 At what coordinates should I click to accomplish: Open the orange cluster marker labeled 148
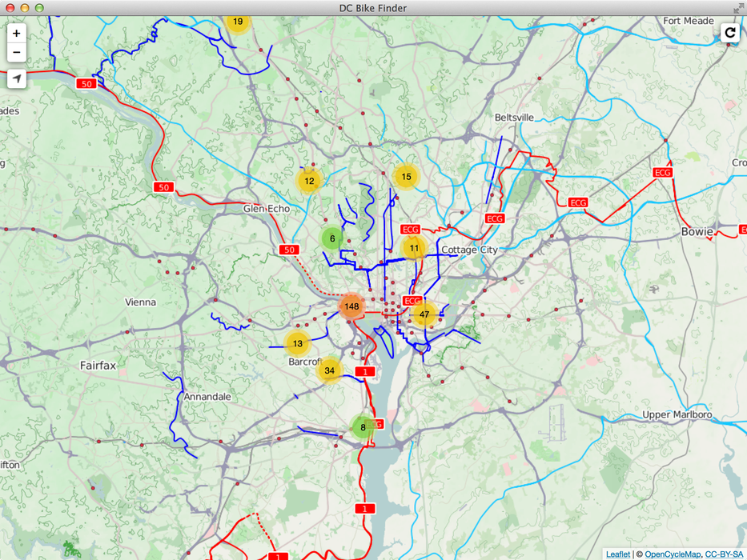click(351, 306)
